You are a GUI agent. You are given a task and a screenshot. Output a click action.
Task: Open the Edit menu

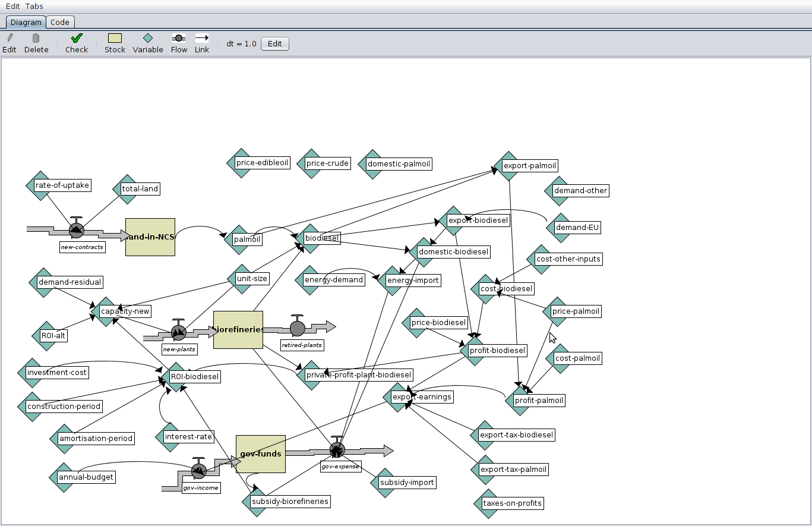click(12, 6)
